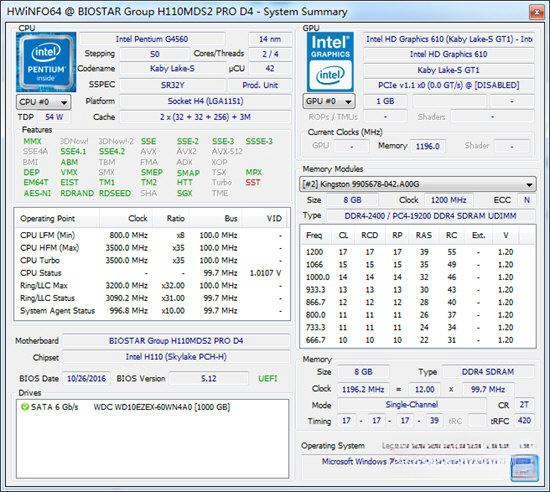Click the Freq column header in timings table

[316, 235]
